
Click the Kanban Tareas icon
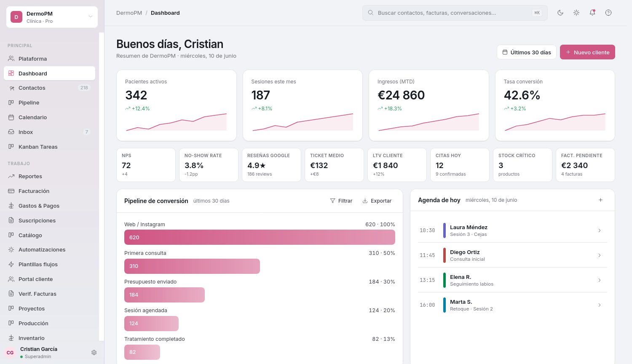[x=11, y=147]
